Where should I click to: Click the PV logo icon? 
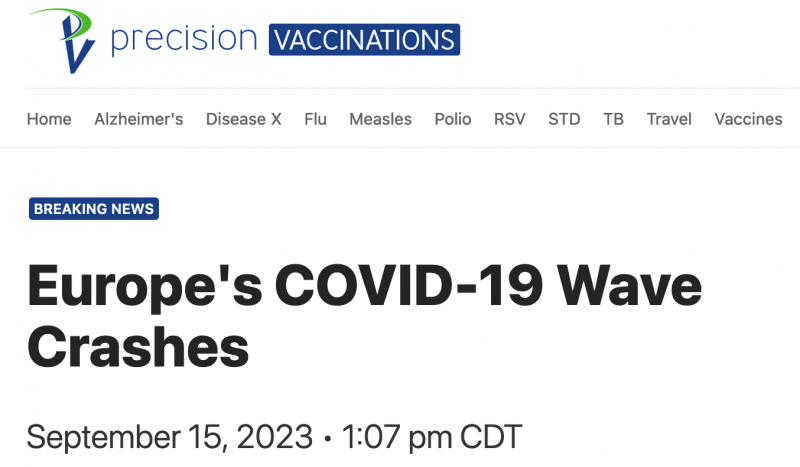point(65,42)
